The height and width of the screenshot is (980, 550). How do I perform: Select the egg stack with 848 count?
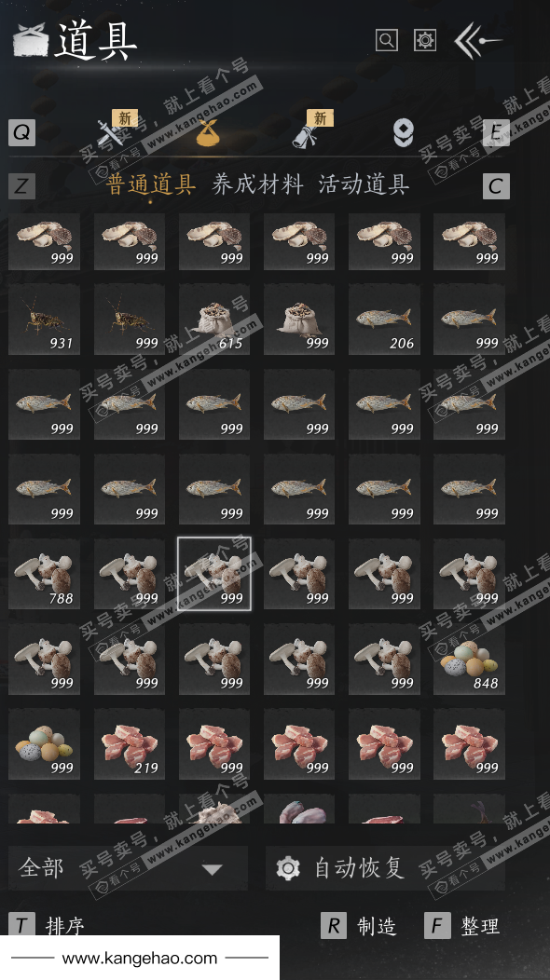[469, 660]
